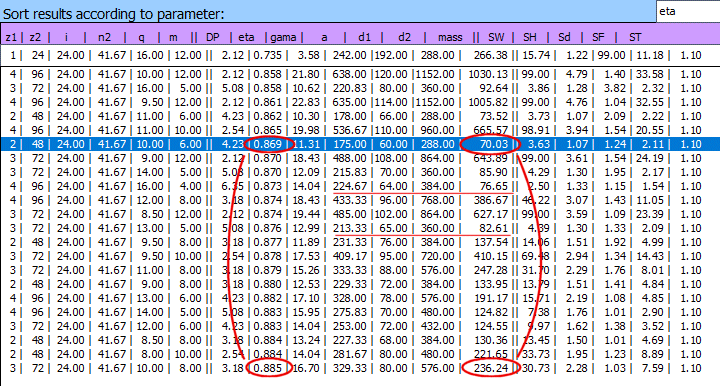
Task: Select the highlighted row with SW 70.03
Action: pyautogui.click(x=360, y=144)
